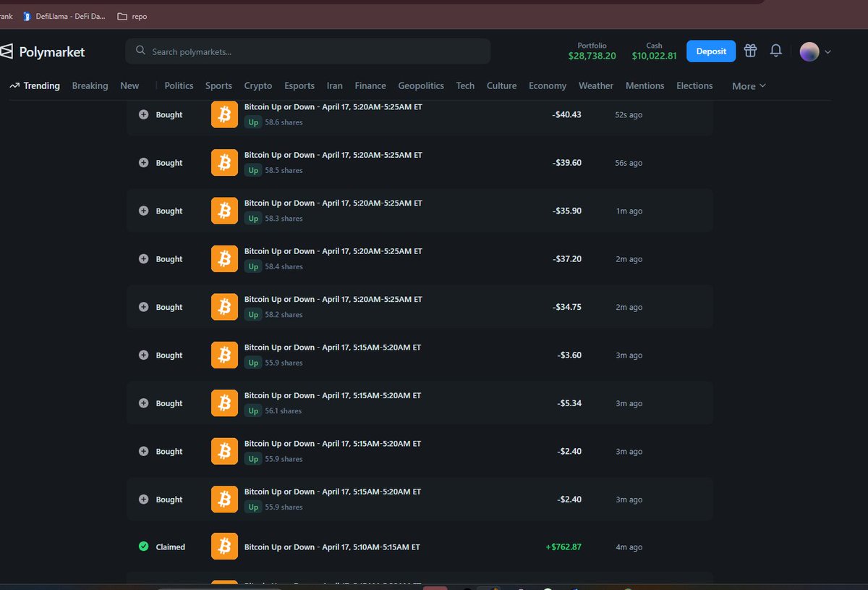
Task: Click the 58.2 shares text
Action: point(284,315)
